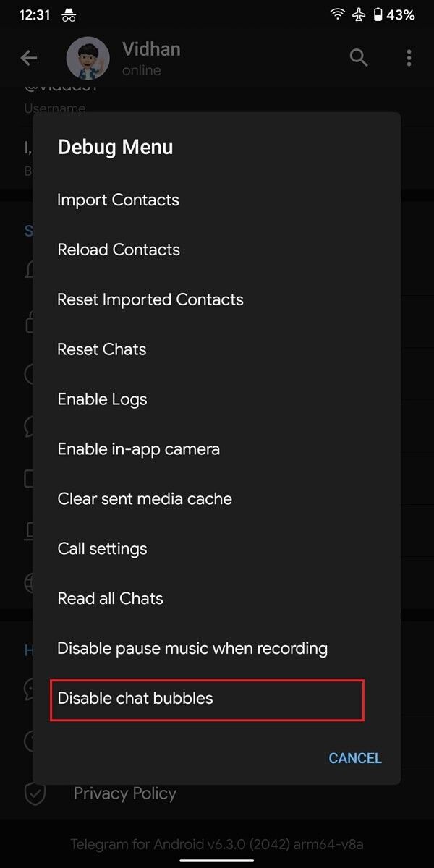The width and height of the screenshot is (434, 868).
Task: Tap the shield icon beside Privacy Policy
Action: [35, 793]
